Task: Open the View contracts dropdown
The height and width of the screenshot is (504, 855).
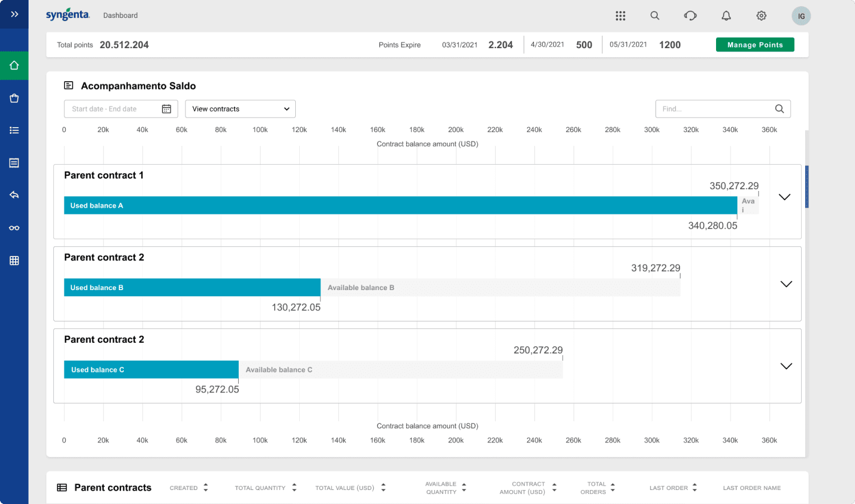Action: pyautogui.click(x=240, y=109)
